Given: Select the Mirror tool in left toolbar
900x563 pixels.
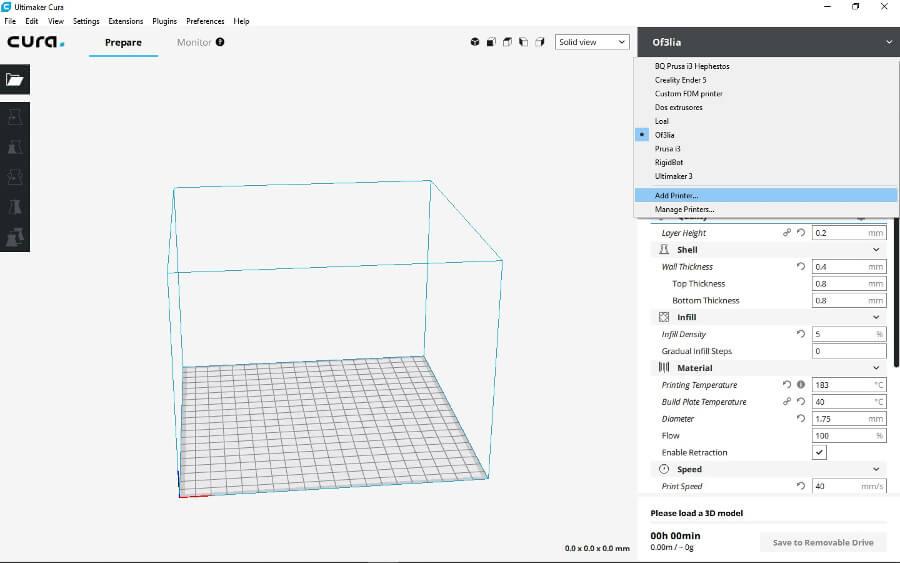Looking at the screenshot, I should pos(14,207).
